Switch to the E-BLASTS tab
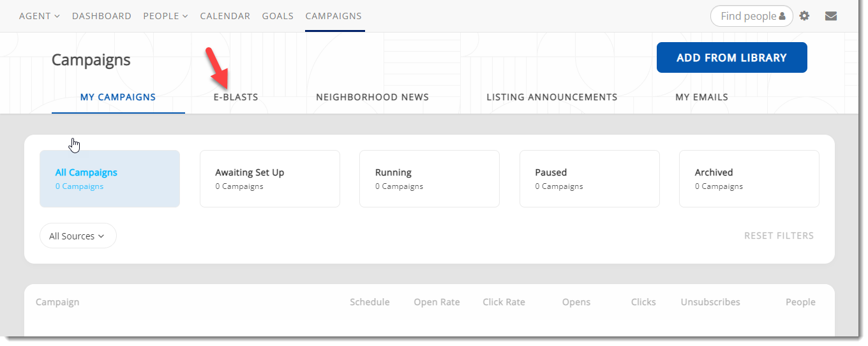 236,98
